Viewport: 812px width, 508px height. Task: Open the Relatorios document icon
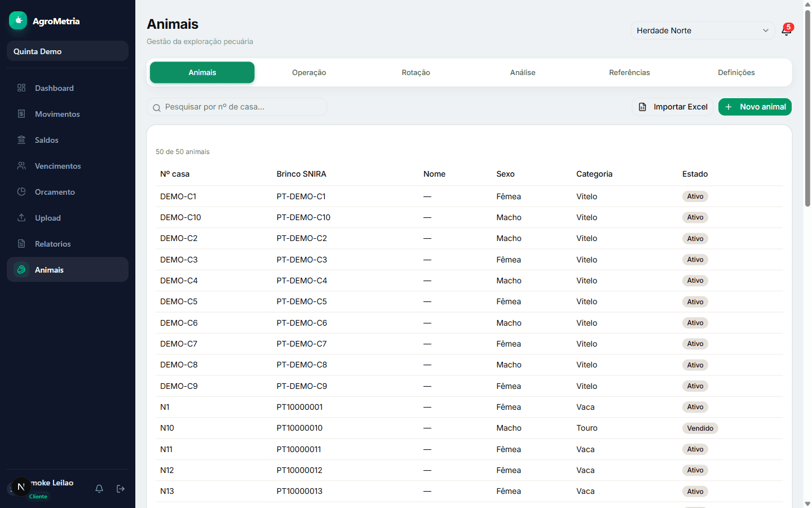pyautogui.click(x=21, y=243)
